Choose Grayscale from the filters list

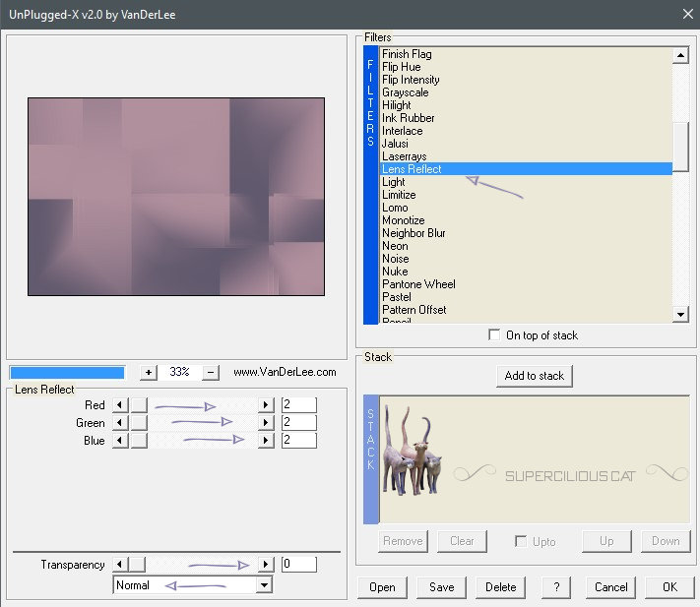[405, 92]
